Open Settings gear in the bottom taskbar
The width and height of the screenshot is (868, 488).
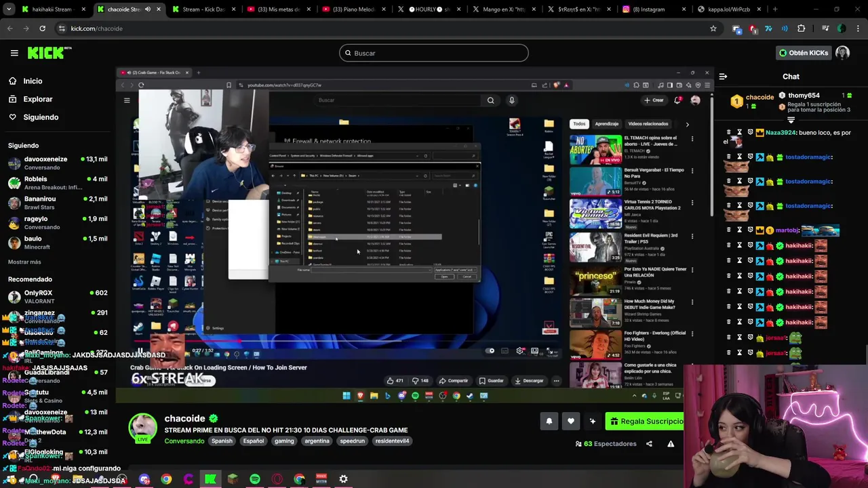click(x=343, y=479)
